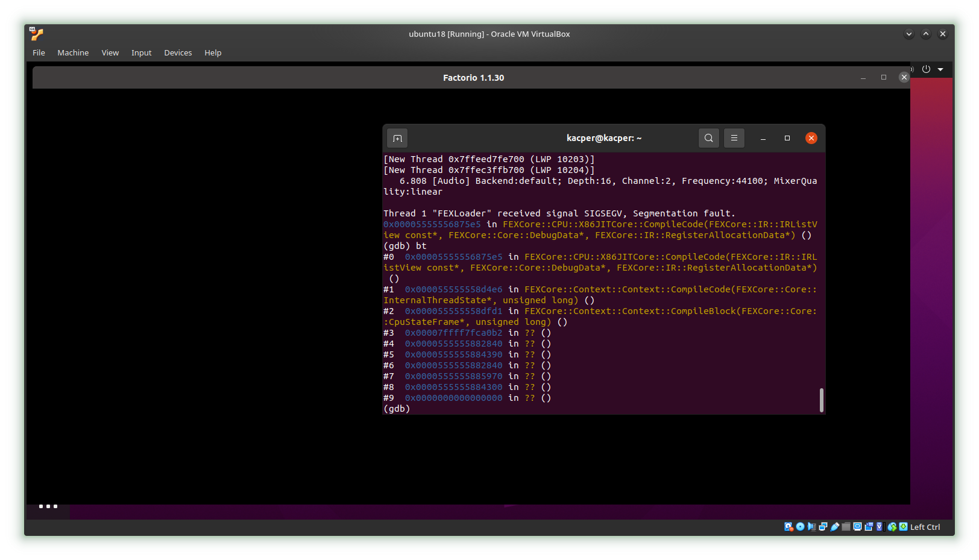The image size is (979, 560).
Task: Click the Factorio 1.1.30 title bar text
Action: [x=473, y=78]
